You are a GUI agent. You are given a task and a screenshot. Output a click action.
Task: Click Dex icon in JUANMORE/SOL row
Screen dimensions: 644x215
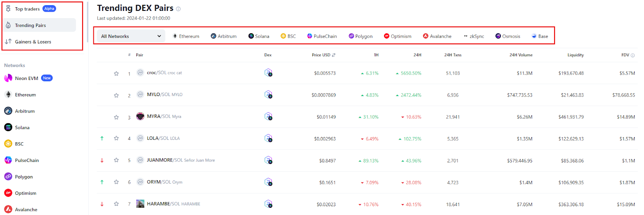268,160
